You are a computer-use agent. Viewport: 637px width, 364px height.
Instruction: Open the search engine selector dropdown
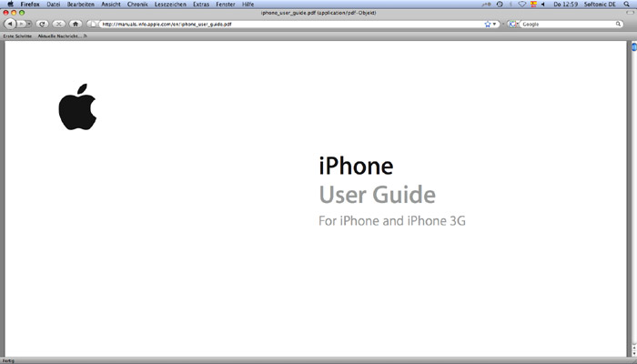click(x=514, y=24)
